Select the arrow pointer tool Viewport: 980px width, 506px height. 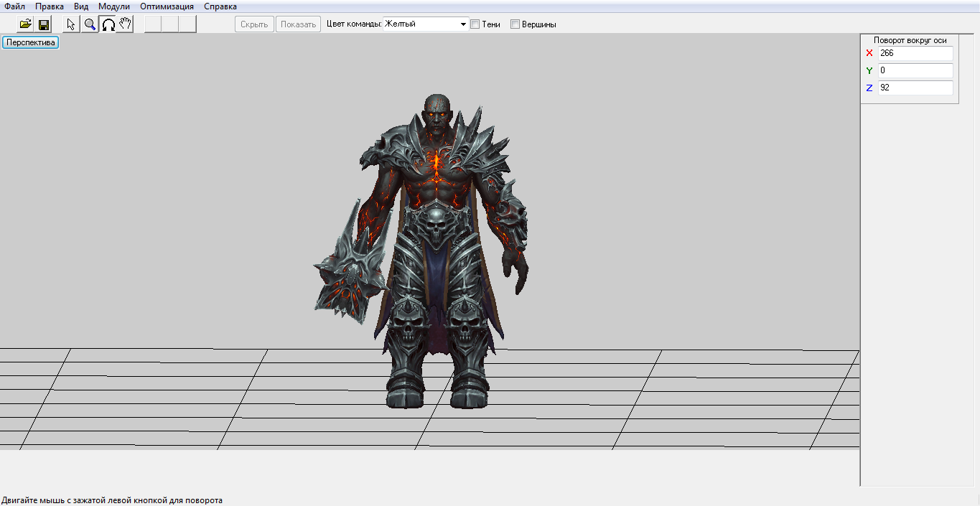pyautogui.click(x=71, y=24)
